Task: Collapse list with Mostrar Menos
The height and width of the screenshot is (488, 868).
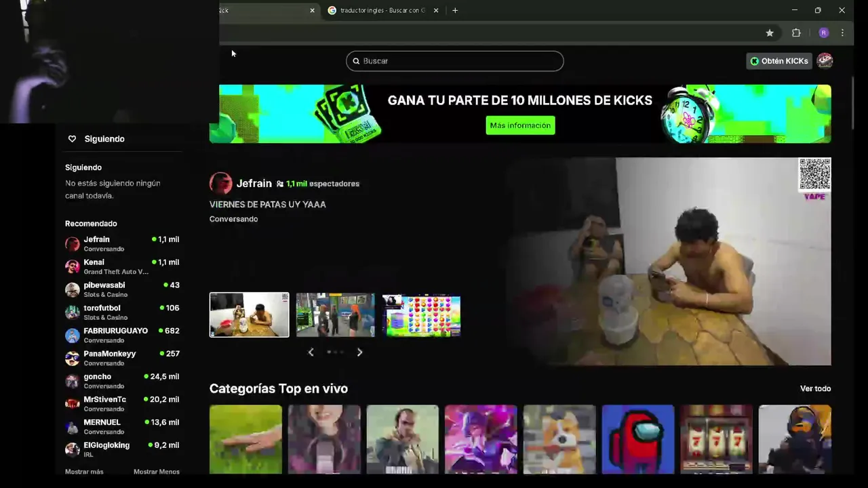Action: 157,472
